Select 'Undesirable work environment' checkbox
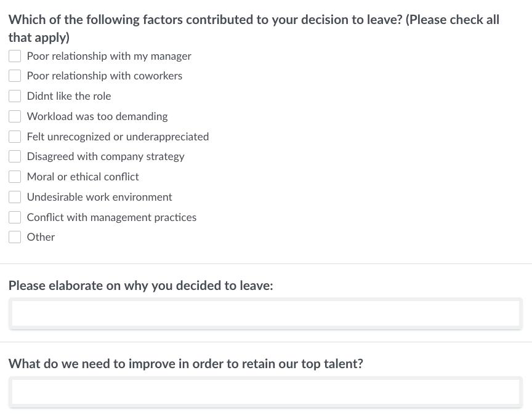This screenshot has height=418, width=532. (x=15, y=197)
